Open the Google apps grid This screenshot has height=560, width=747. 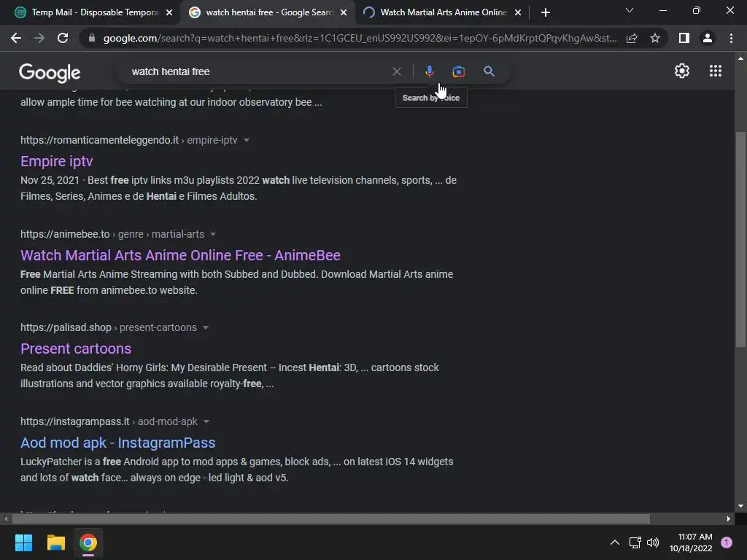pyautogui.click(x=716, y=71)
